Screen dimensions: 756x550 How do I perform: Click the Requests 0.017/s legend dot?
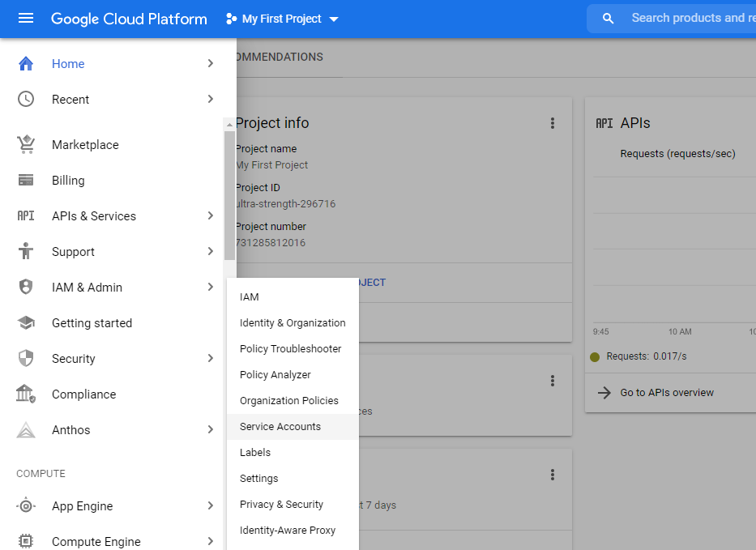(x=595, y=356)
